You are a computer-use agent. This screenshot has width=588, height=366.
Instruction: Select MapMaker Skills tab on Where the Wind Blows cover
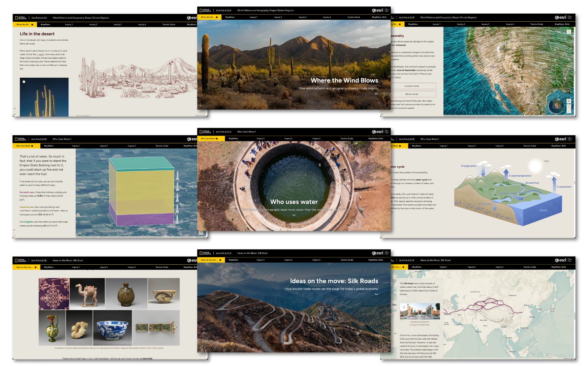coord(379,17)
